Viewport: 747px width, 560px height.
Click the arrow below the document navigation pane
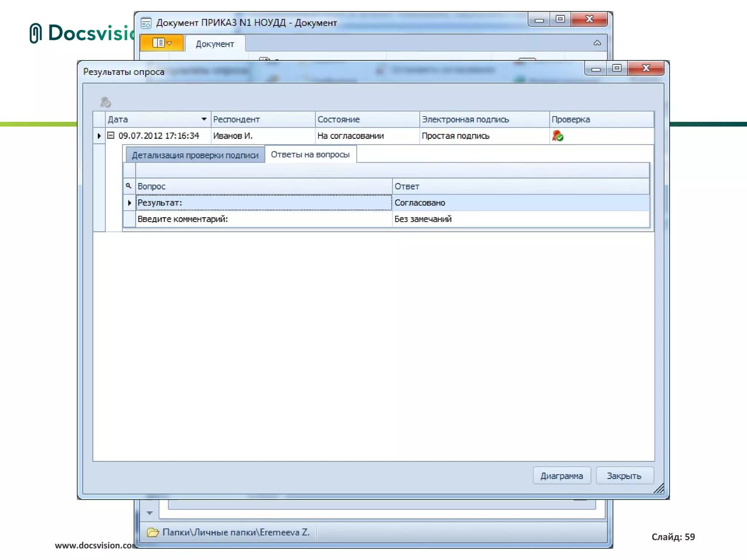[150, 513]
